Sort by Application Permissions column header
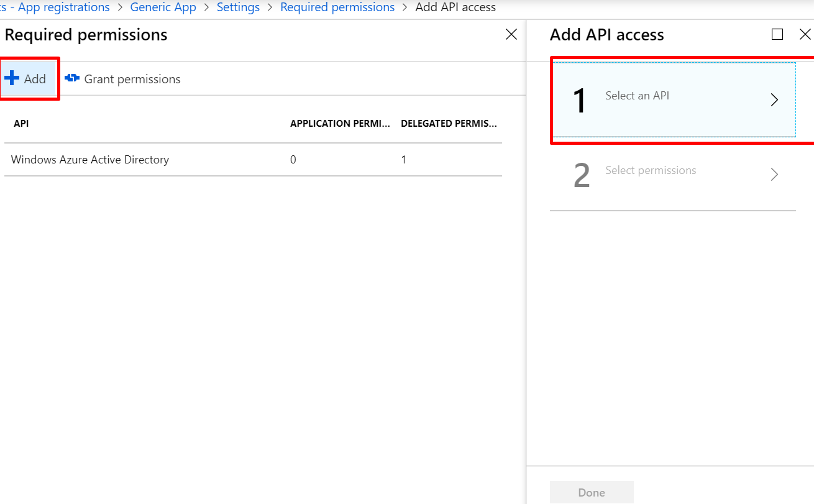Screen dimensions: 814x504 tap(340, 124)
